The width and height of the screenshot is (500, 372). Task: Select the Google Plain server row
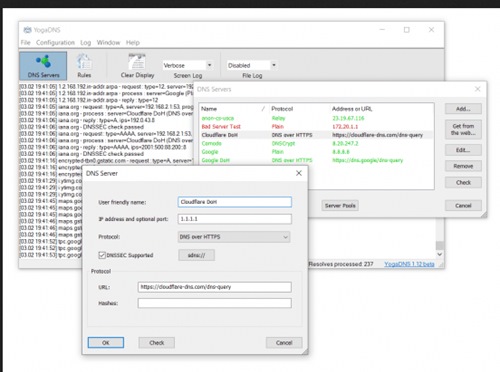(316, 152)
